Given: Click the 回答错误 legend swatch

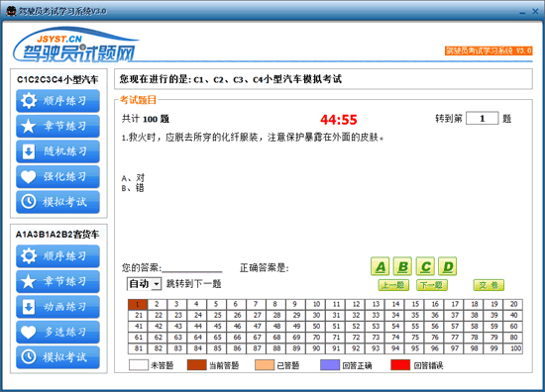Looking at the screenshot, I should (x=400, y=365).
